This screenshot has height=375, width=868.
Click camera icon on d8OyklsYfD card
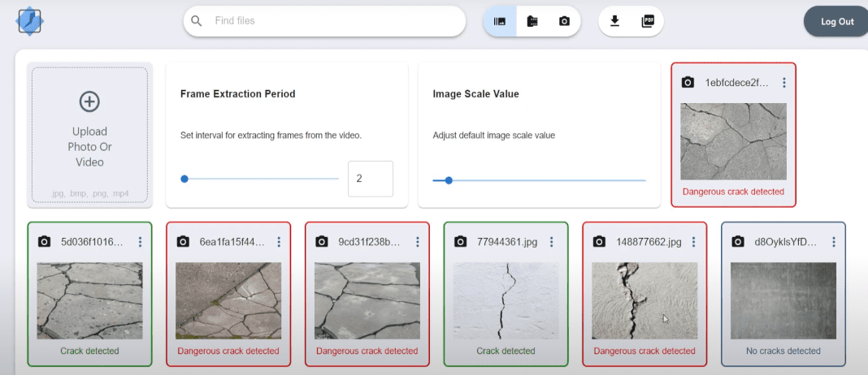pyautogui.click(x=738, y=242)
